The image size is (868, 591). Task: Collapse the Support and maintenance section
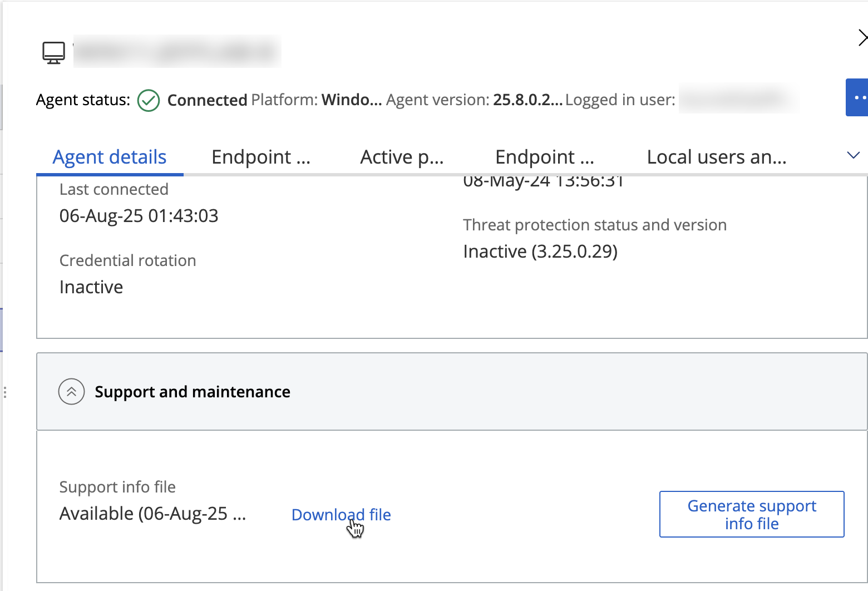click(72, 392)
